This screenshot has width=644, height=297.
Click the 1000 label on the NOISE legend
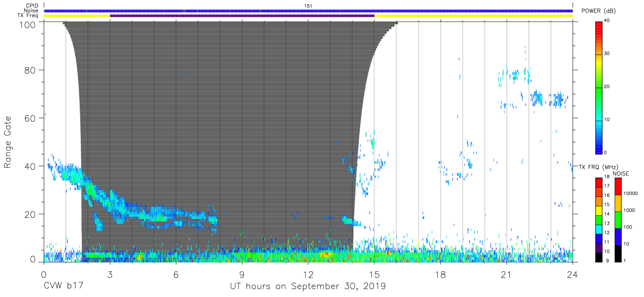click(x=629, y=210)
